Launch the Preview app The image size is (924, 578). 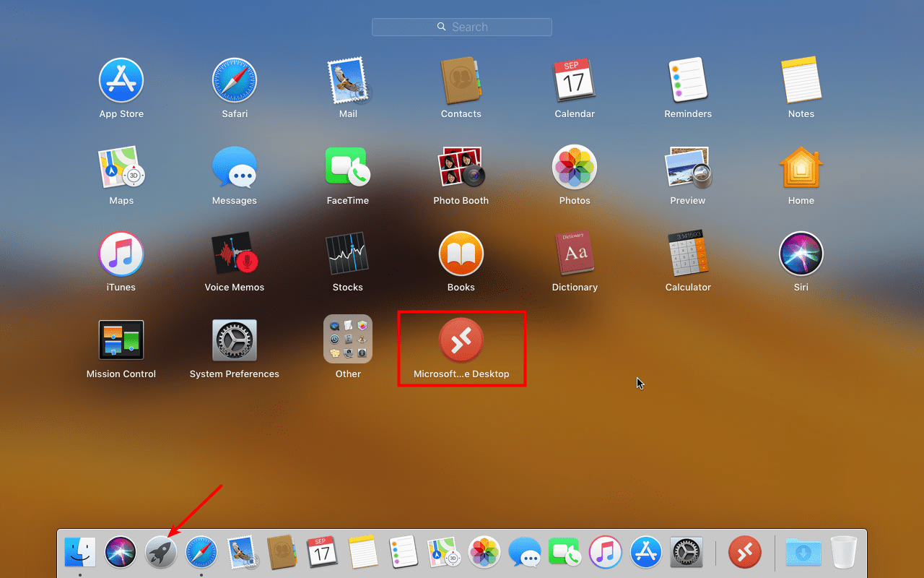pos(688,167)
